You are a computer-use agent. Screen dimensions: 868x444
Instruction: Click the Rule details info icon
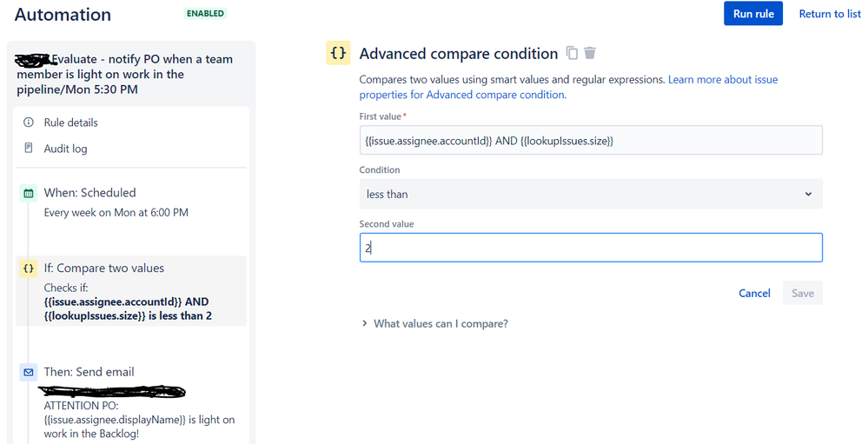coord(28,123)
